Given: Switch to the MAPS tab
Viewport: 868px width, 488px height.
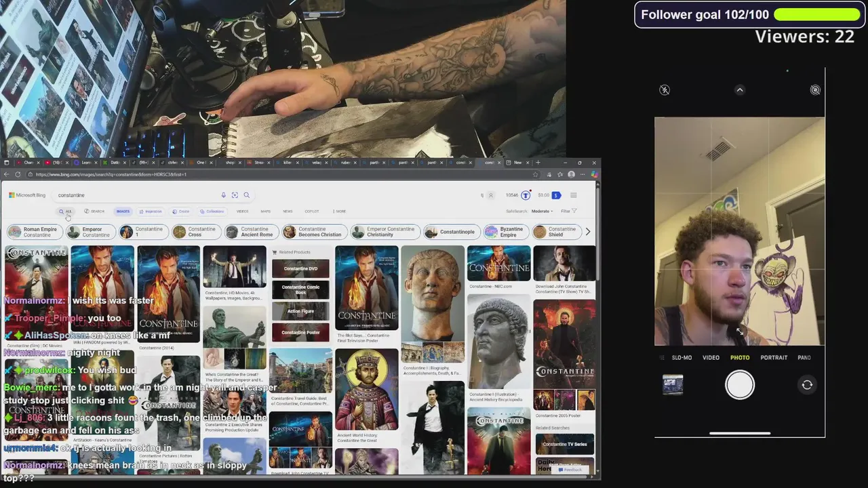Looking at the screenshot, I should (265, 211).
